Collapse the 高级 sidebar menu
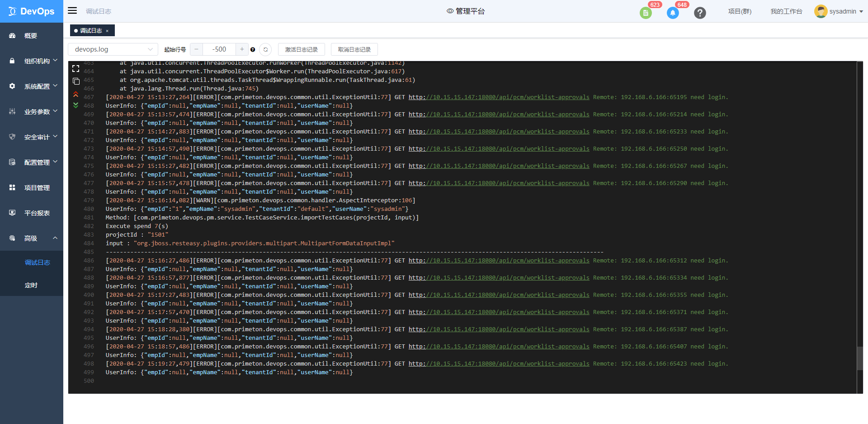The image size is (868, 424). [32, 238]
